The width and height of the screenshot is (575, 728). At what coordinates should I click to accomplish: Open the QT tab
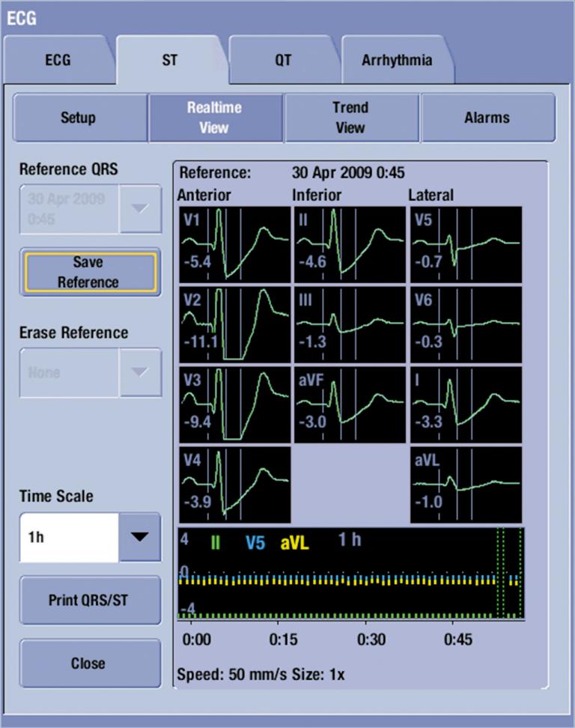[283, 60]
